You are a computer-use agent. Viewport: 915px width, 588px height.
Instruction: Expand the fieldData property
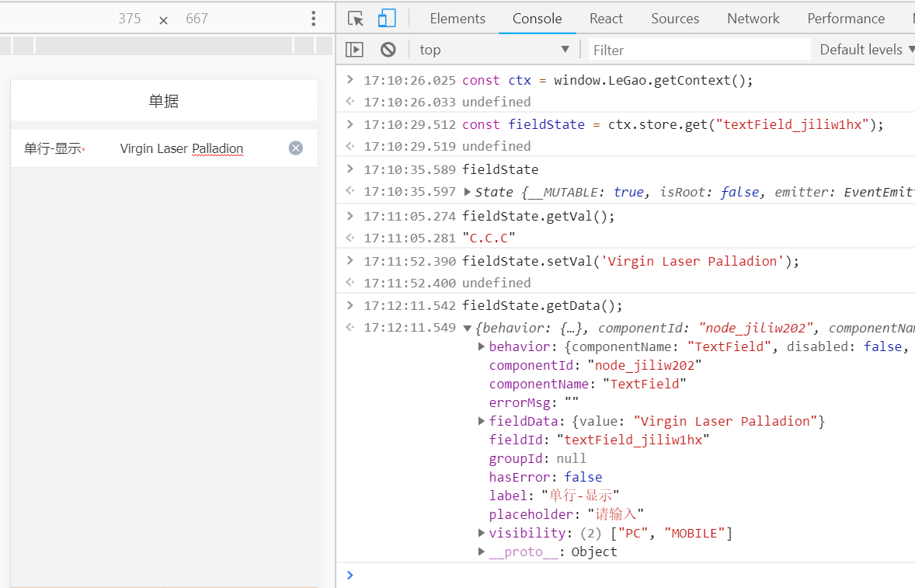click(x=482, y=421)
